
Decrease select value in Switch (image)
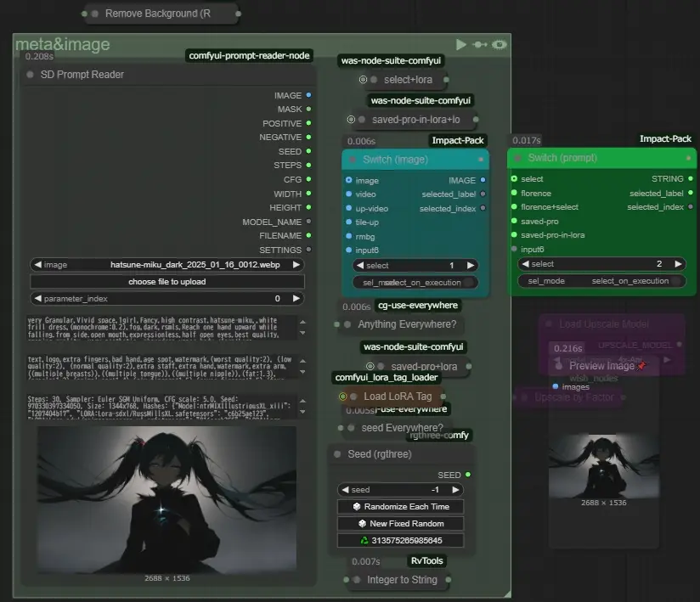click(x=360, y=266)
